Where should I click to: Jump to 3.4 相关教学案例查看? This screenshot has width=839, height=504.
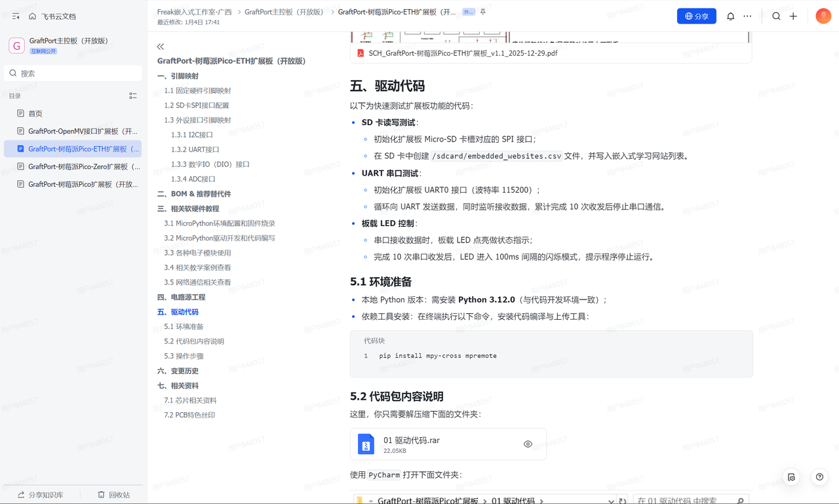[197, 267]
